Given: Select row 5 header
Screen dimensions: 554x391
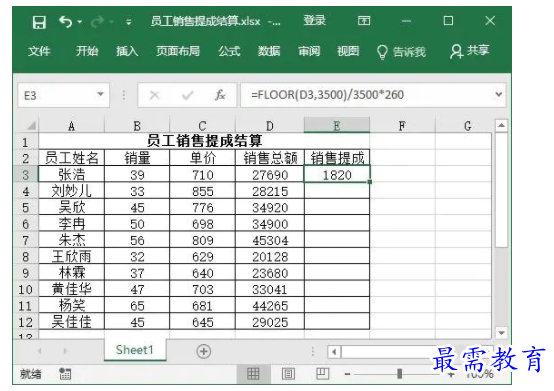Looking at the screenshot, I should coord(25,208).
